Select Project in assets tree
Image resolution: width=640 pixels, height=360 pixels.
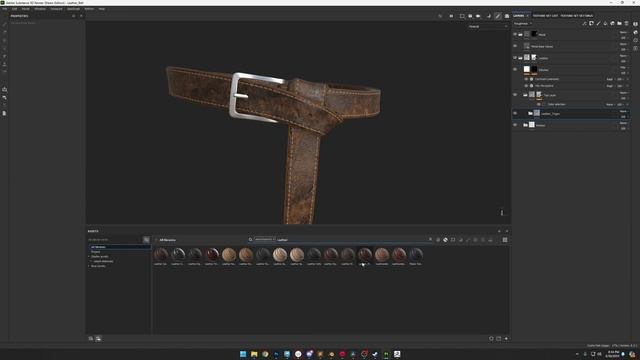[96, 252]
